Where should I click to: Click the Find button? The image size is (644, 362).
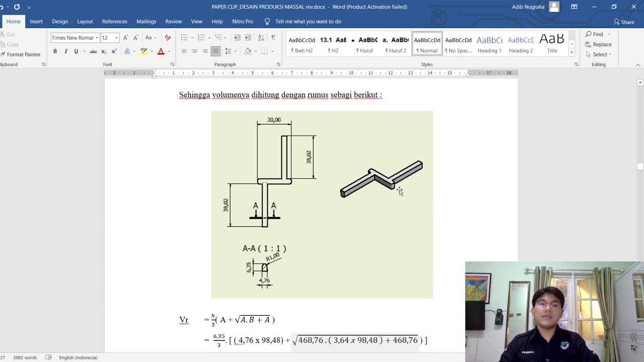[x=594, y=34]
